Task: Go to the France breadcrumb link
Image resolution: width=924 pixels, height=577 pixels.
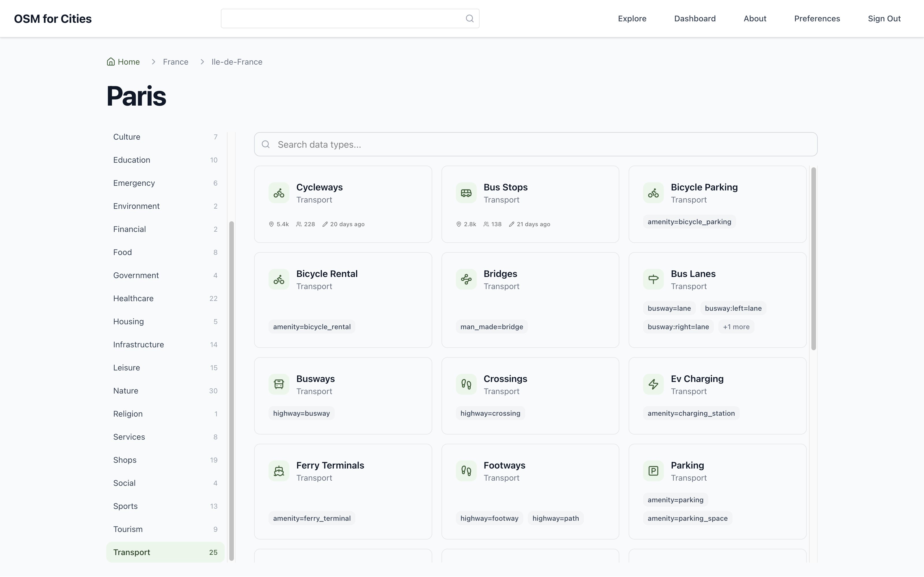Action: point(176,62)
